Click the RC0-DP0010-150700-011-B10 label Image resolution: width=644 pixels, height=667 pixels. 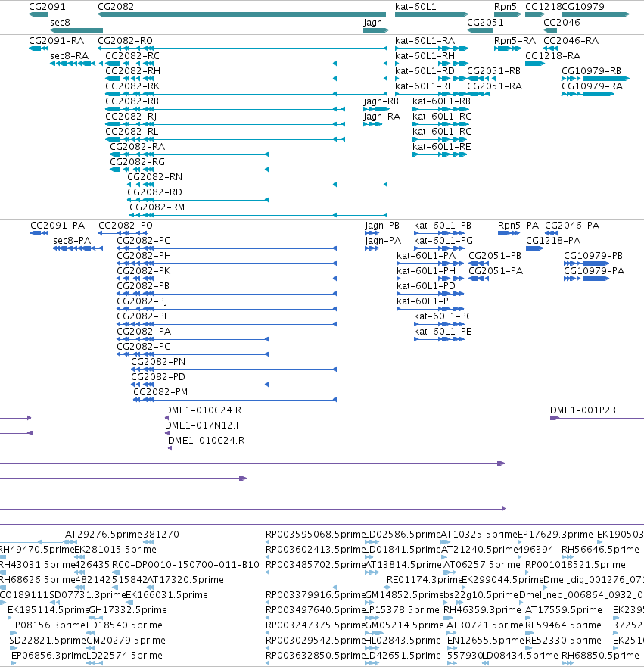185,565
